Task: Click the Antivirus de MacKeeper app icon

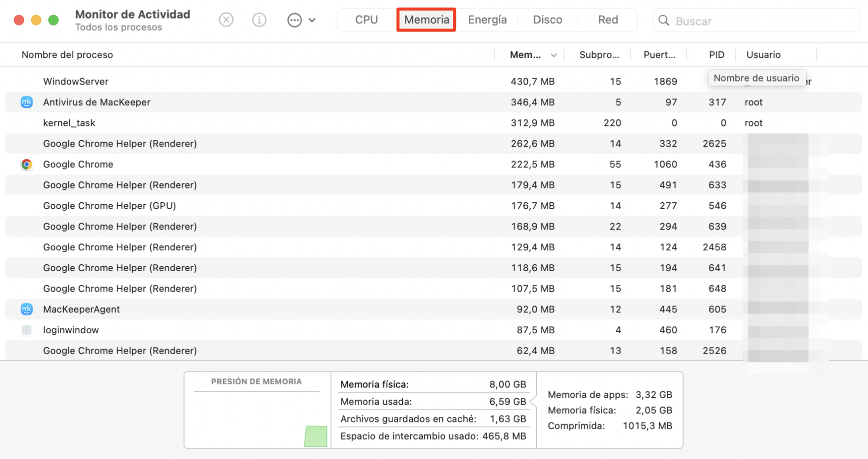Action: 26,102
